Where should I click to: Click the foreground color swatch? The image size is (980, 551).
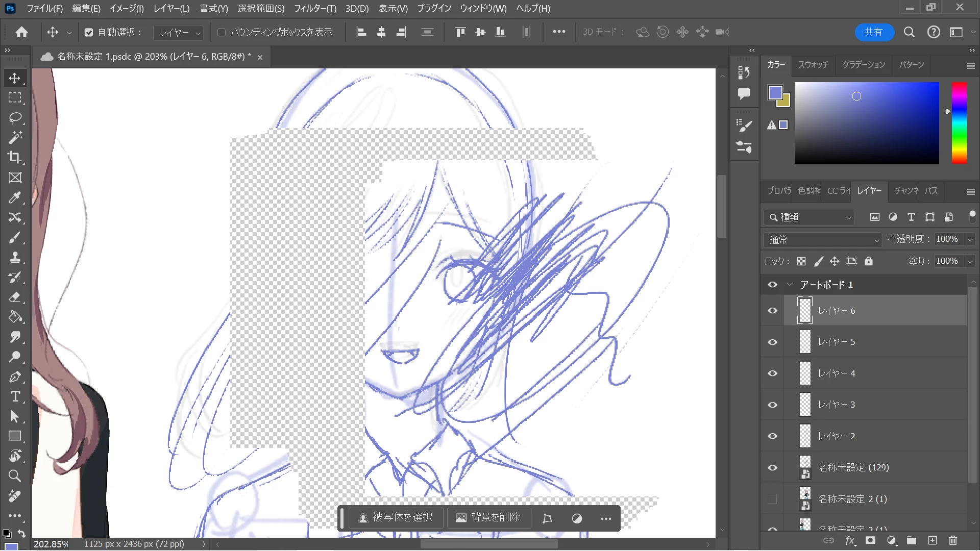[x=775, y=92]
